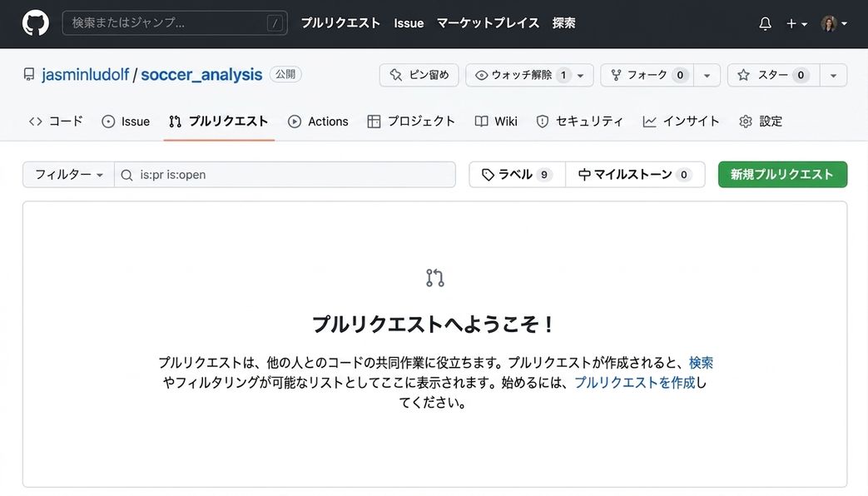Open 探索 in the top navigation

[563, 22]
